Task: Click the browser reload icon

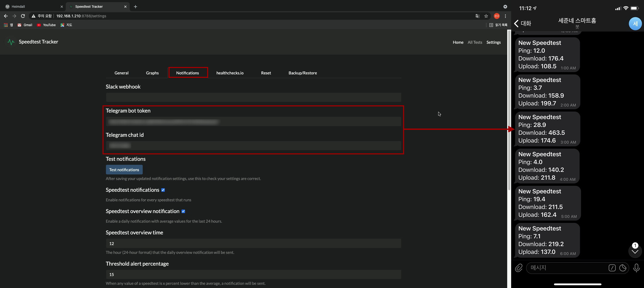Action: (23, 16)
